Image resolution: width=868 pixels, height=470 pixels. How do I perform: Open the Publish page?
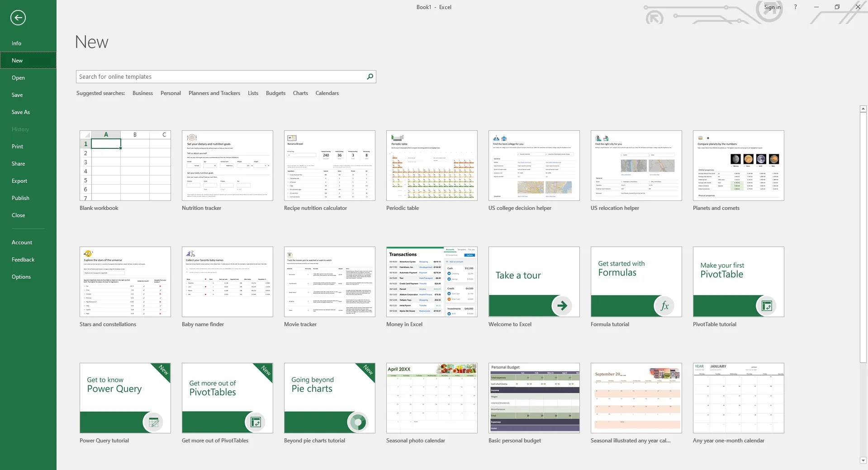coord(28,198)
